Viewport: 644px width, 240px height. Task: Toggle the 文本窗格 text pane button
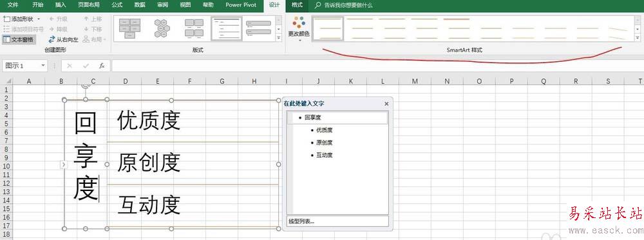(19, 39)
